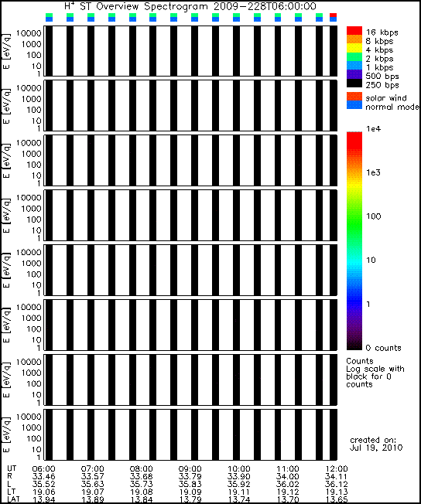This screenshot has width=421, height=504.
Task: Click the 0 counts label
Action: [383, 348]
